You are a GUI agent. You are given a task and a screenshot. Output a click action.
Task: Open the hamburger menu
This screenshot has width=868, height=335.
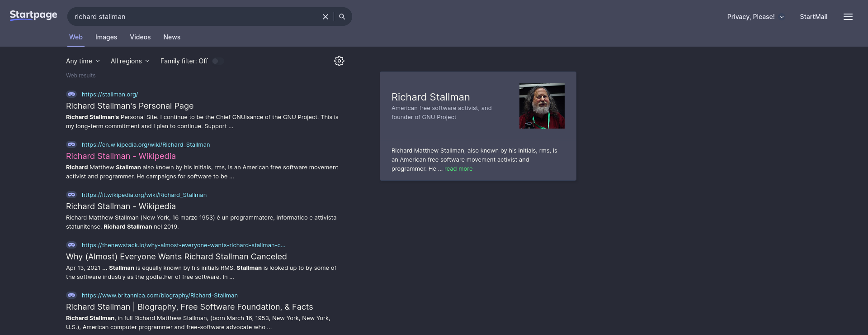848,17
